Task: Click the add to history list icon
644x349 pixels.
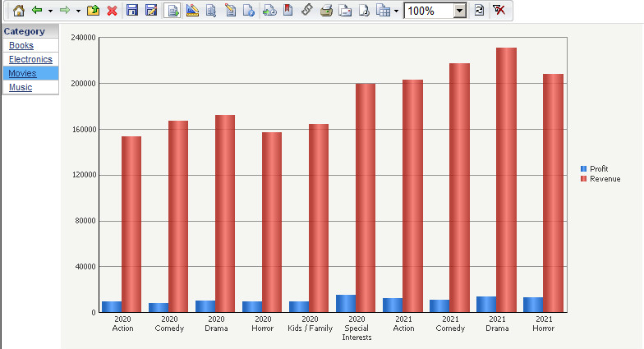Action: click(x=269, y=10)
